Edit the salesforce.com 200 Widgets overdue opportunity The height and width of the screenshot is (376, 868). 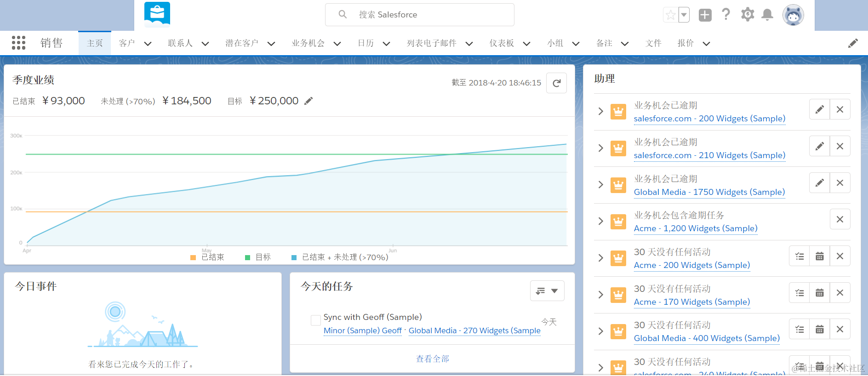[x=819, y=109]
